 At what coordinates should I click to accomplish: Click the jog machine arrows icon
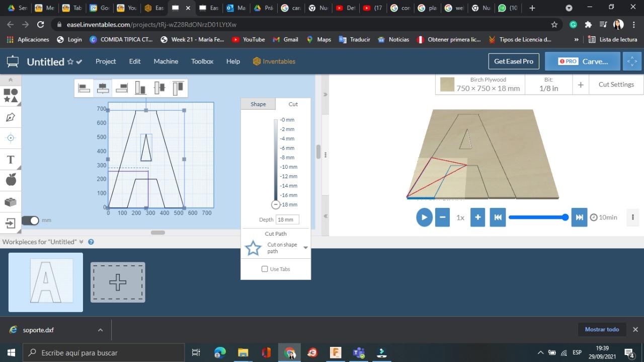pos(632,61)
